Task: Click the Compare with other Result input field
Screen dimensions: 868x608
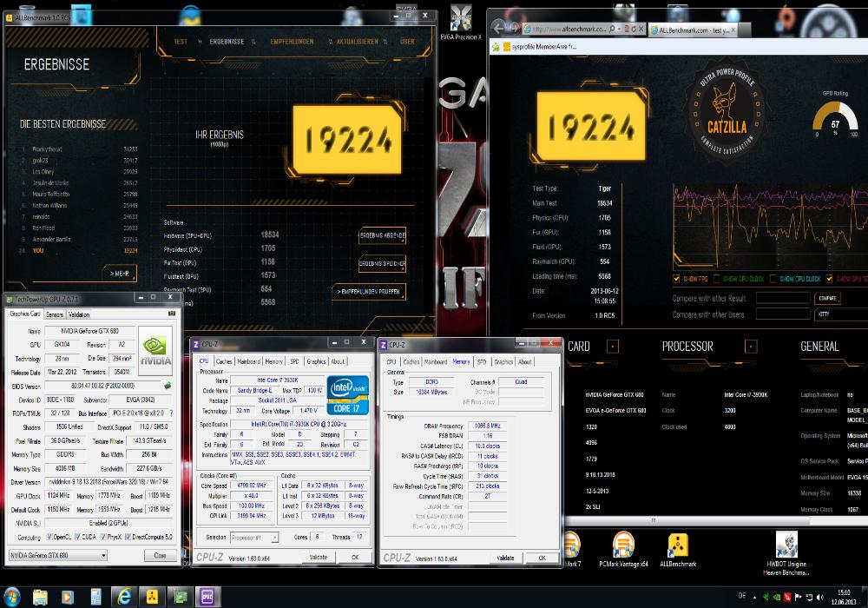Action: pos(783,298)
